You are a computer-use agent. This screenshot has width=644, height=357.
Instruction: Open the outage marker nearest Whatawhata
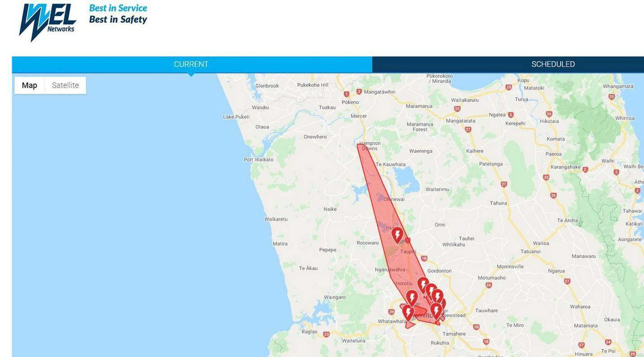pyautogui.click(x=408, y=312)
